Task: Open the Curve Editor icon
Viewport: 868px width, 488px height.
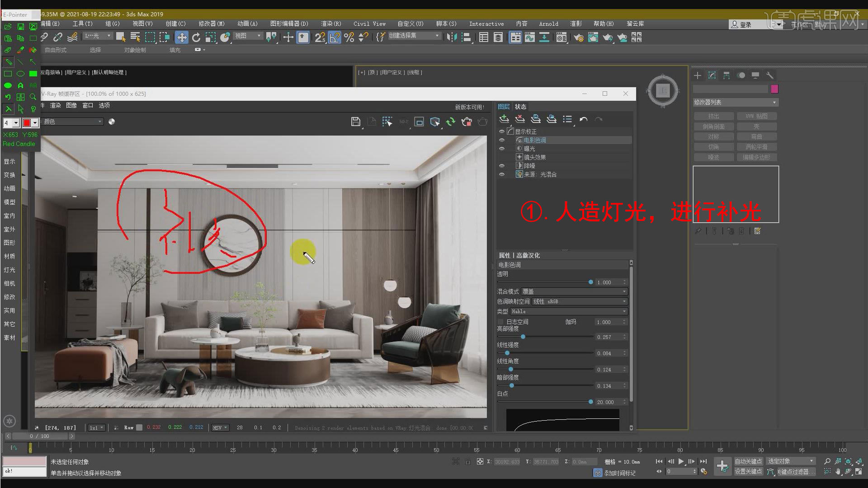Action: pyautogui.click(x=530, y=38)
